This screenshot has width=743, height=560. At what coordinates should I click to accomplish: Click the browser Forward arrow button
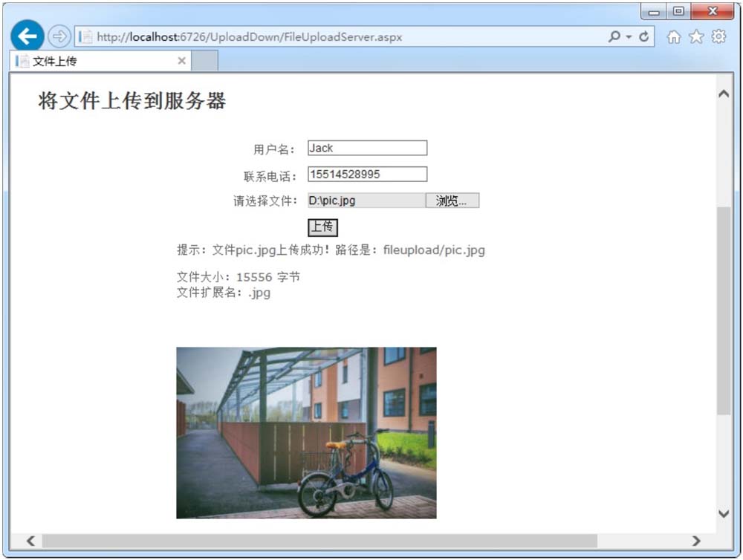click(59, 36)
